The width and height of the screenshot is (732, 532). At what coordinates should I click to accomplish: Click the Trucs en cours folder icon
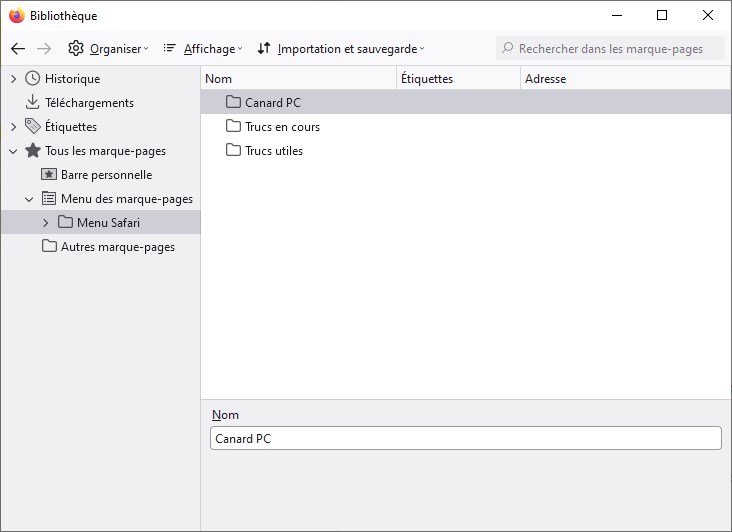click(x=233, y=126)
